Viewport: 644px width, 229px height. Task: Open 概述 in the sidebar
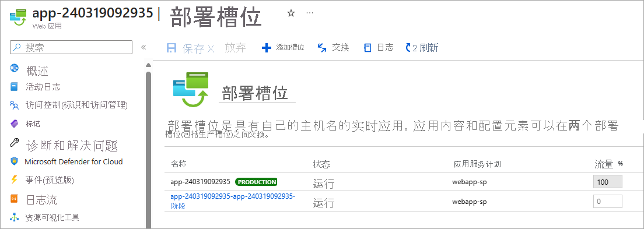click(37, 71)
